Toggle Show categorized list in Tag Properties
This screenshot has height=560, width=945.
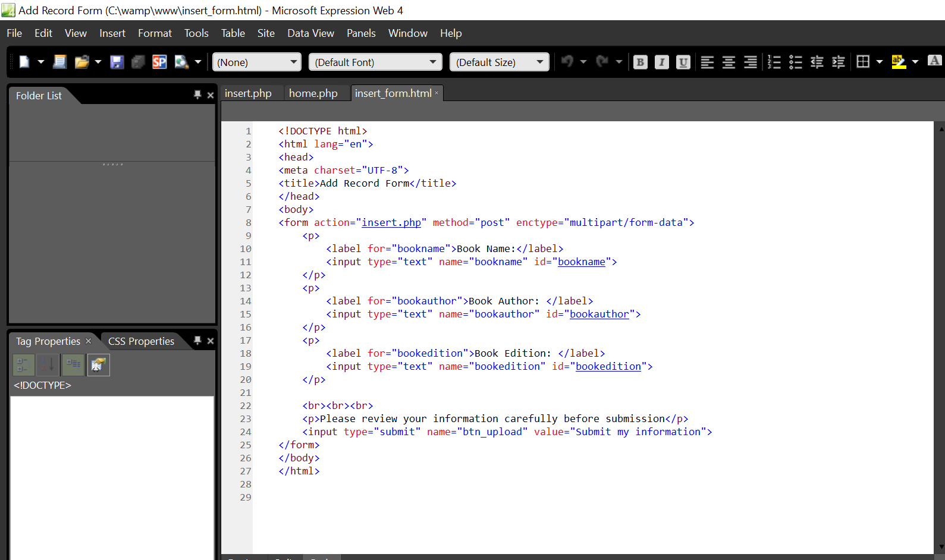[x=23, y=364]
